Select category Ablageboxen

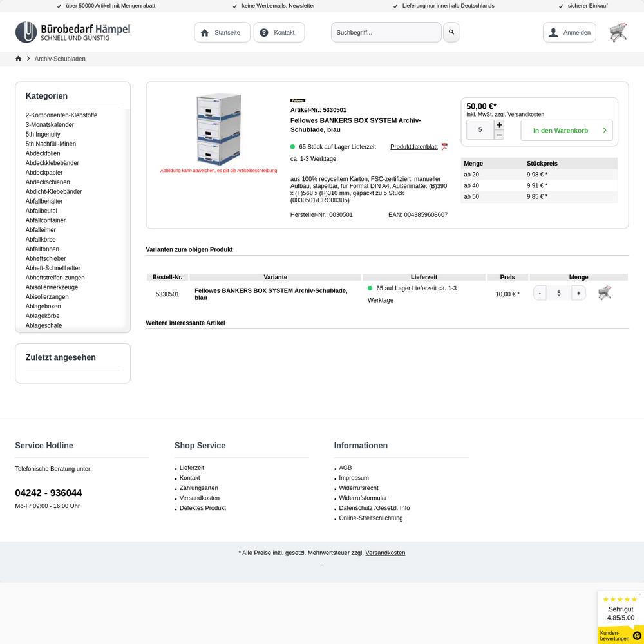43,307
